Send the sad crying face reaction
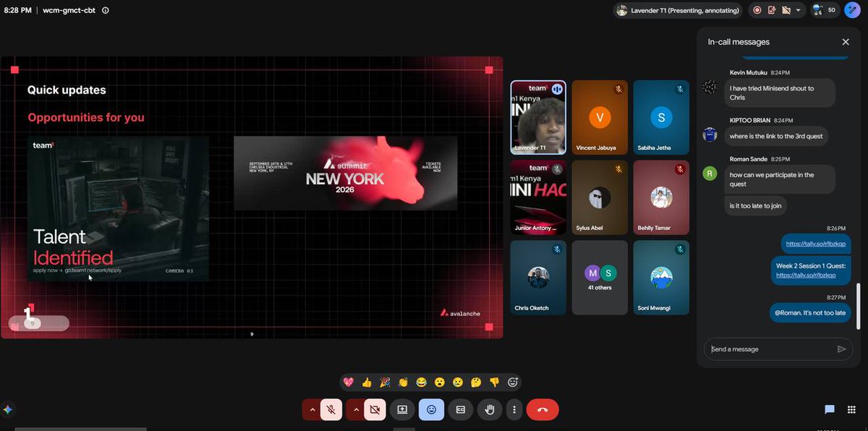The width and height of the screenshot is (868, 431). coord(458,382)
